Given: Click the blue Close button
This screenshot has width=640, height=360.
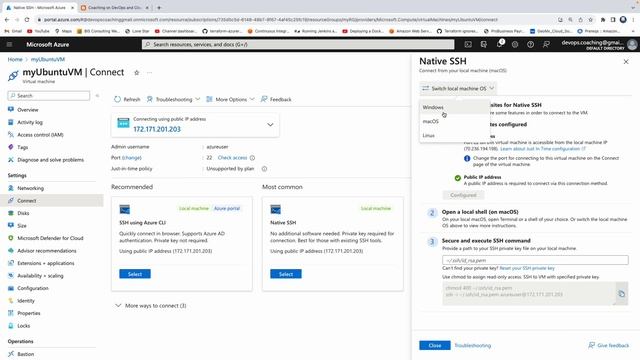Looking at the screenshot, I should pyautogui.click(x=435, y=345).
